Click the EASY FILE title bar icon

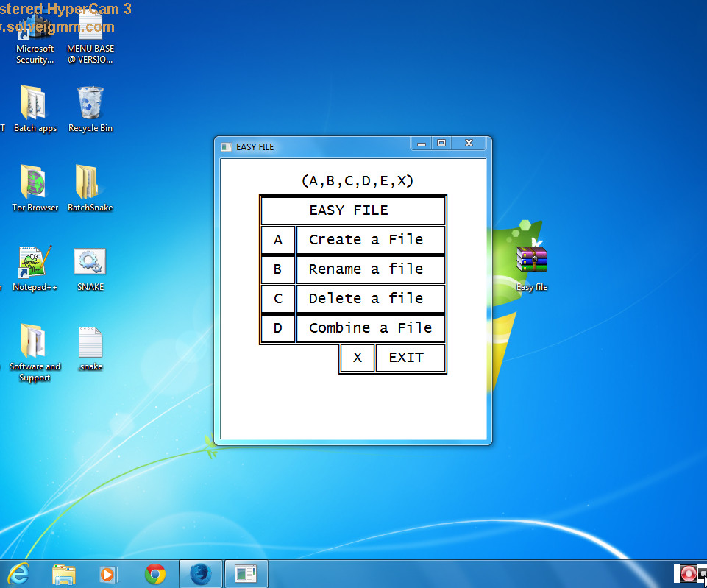pos(225,147)
